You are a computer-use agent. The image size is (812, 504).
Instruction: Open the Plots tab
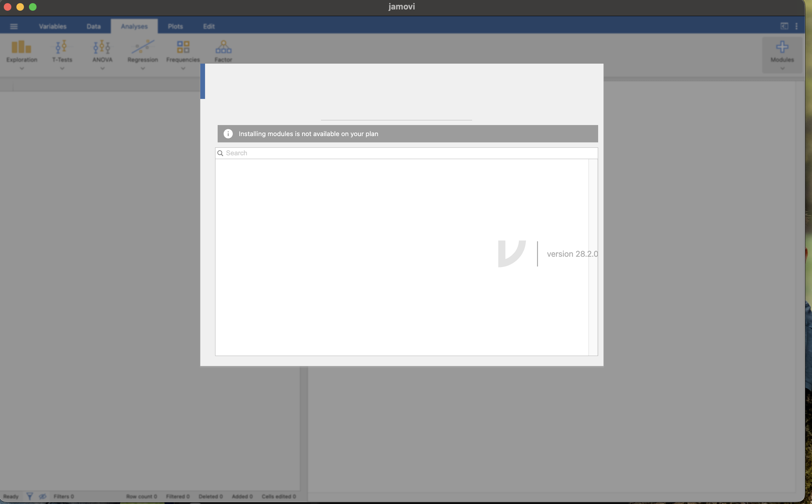[x=175, y=26]
